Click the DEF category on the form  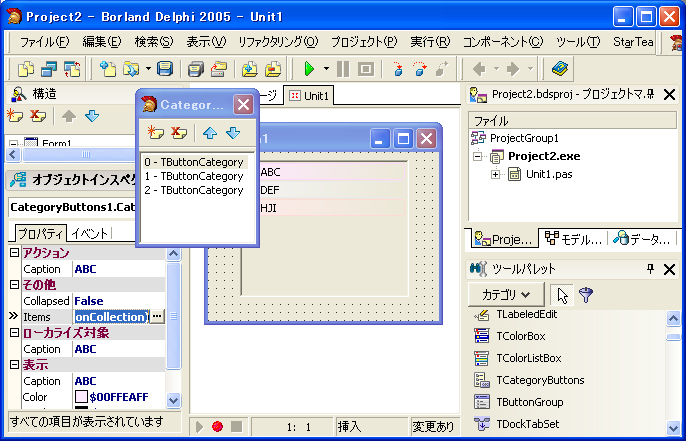331,190
